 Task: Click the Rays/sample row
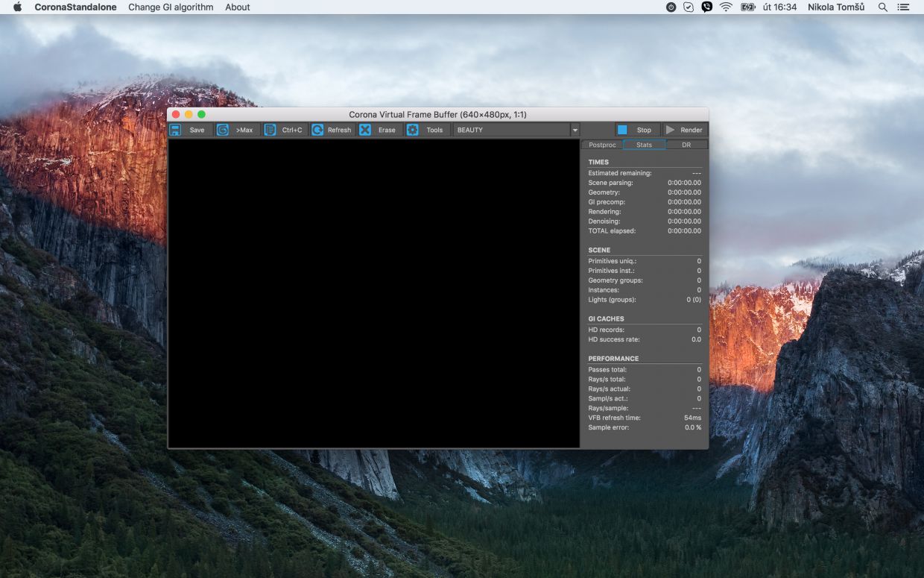click(645, 409)
